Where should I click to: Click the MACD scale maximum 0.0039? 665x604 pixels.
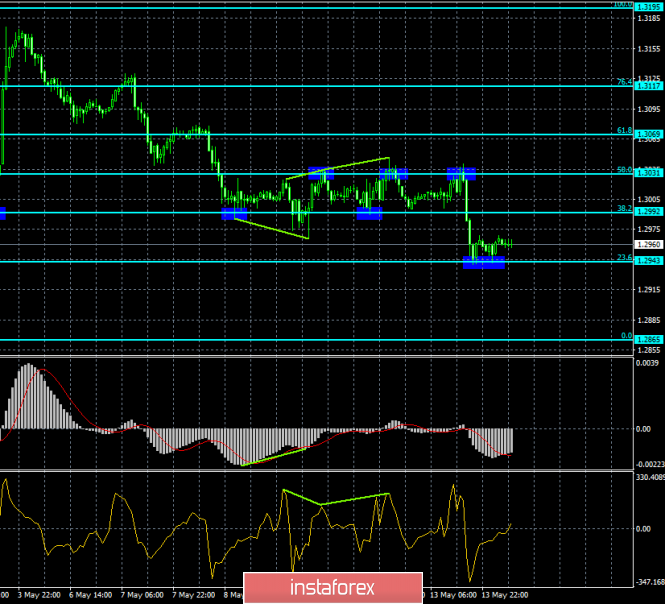[647, 363]
